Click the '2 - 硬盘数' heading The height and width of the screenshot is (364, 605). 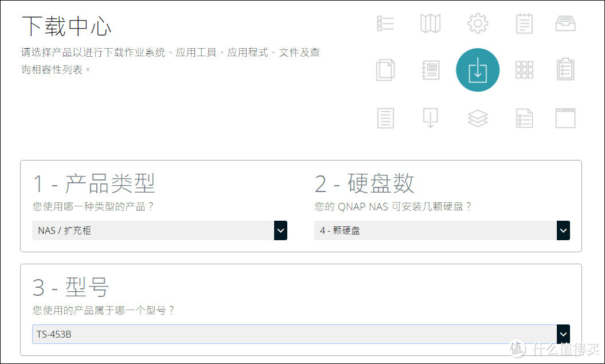(365, 183)
